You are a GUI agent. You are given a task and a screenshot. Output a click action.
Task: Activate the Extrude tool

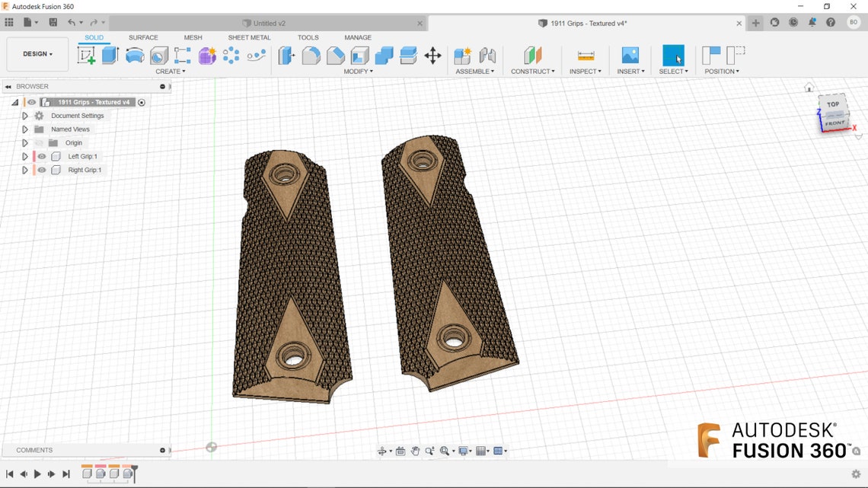pos(107,55)
